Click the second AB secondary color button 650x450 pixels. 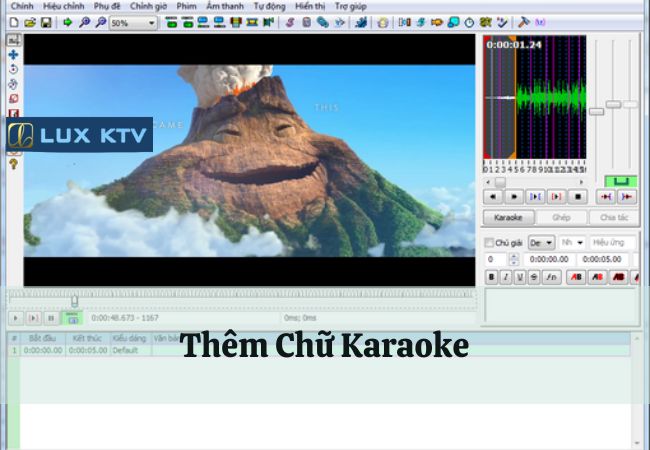pos(597,277)
